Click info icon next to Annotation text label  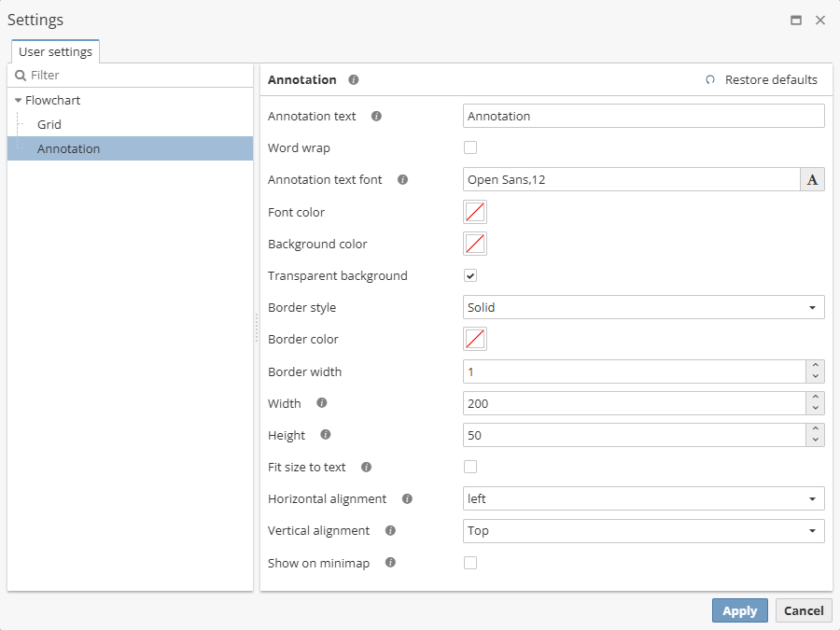376,117
